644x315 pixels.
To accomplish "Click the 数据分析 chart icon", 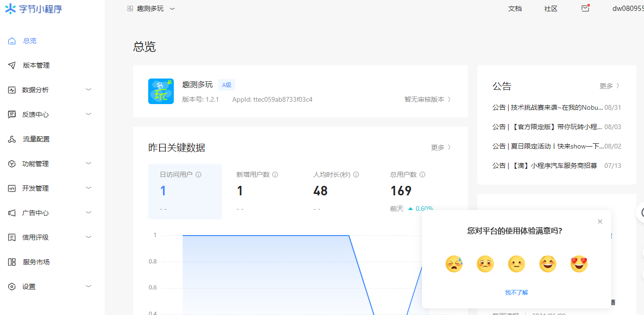I will click(12, 90).
